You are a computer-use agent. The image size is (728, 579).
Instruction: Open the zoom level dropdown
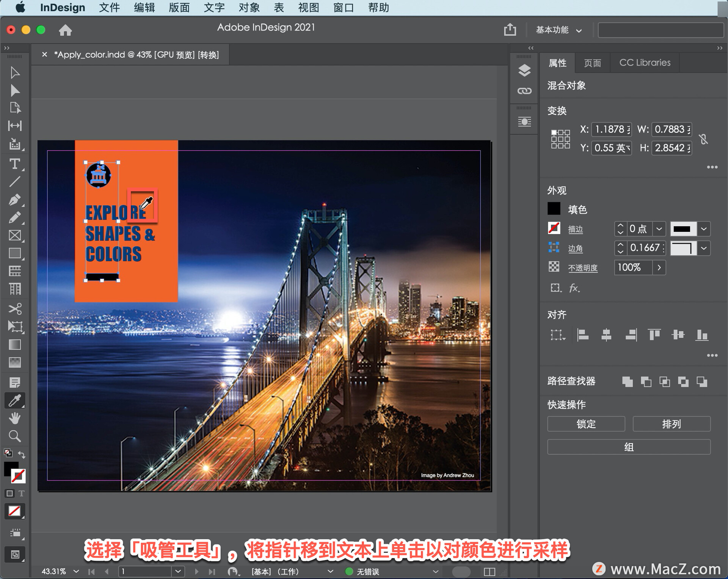pos(76,571)
